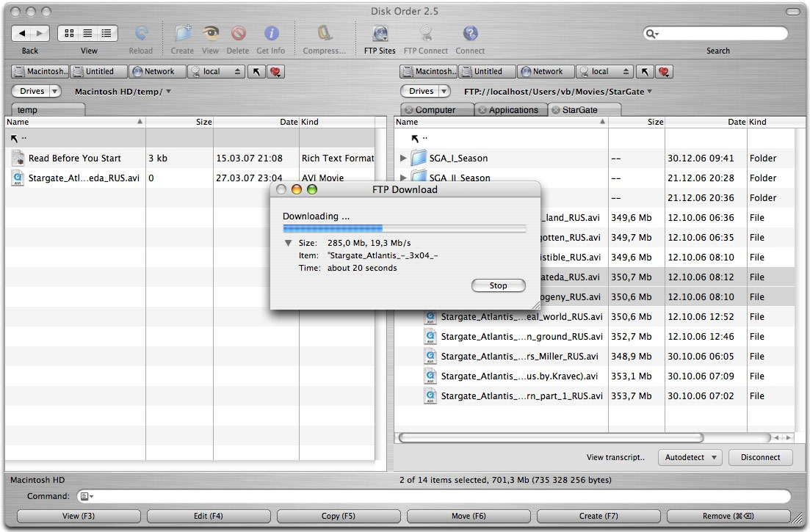Stop the FTP download

[498, 285]
